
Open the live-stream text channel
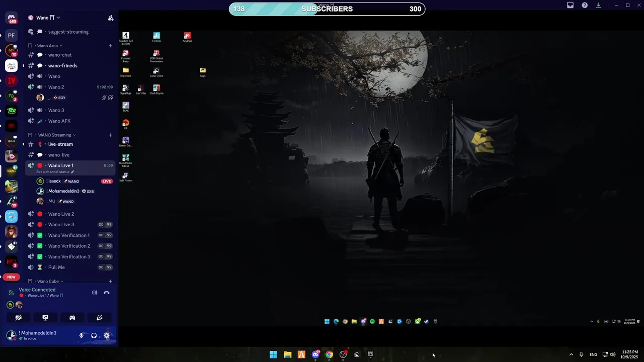71,144
